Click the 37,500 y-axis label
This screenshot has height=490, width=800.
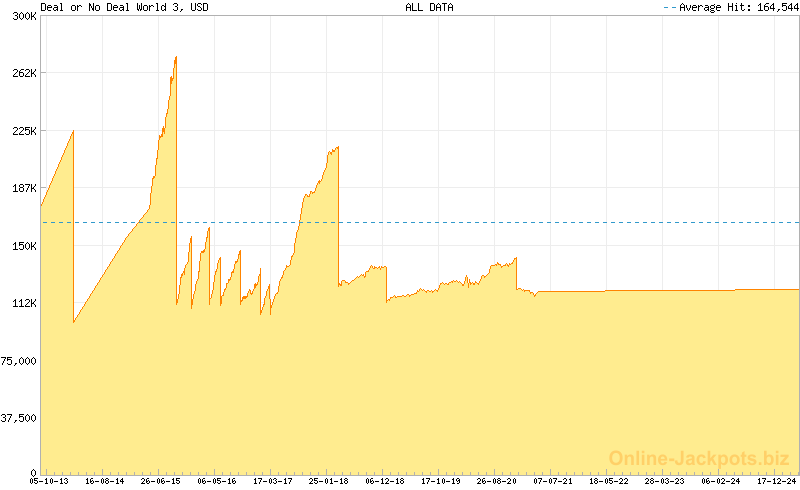(x=20, y=418)
